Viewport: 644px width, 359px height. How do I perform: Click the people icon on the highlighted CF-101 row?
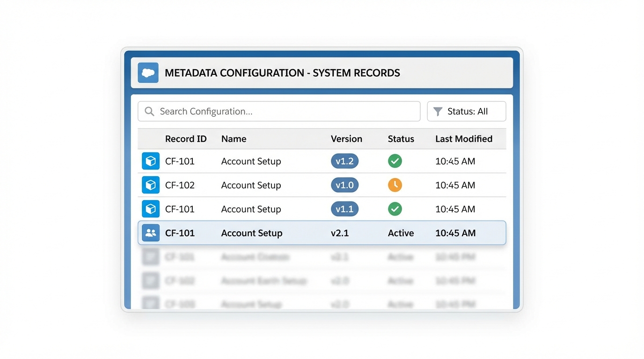click(x=151, y=233)
